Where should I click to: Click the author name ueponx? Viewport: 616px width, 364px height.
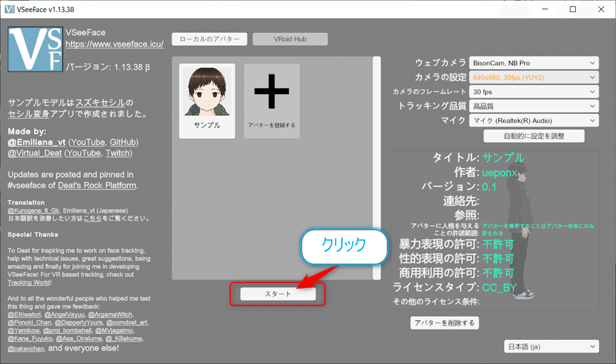(499, 172)
